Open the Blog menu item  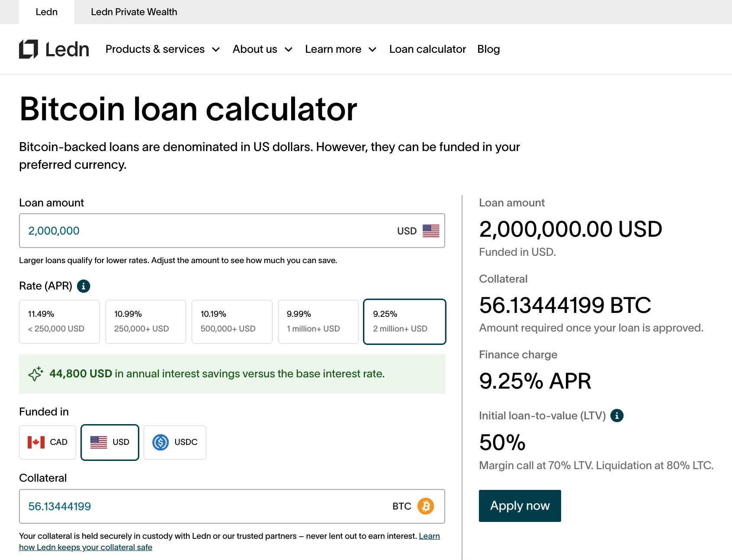point(488,49)
